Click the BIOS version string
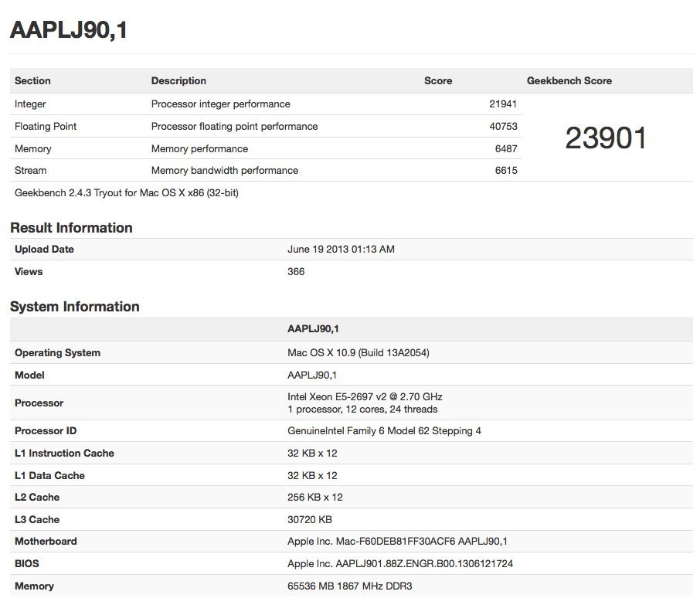The height and width of the screenshot is (605, 700). click(x=399, y=564)
